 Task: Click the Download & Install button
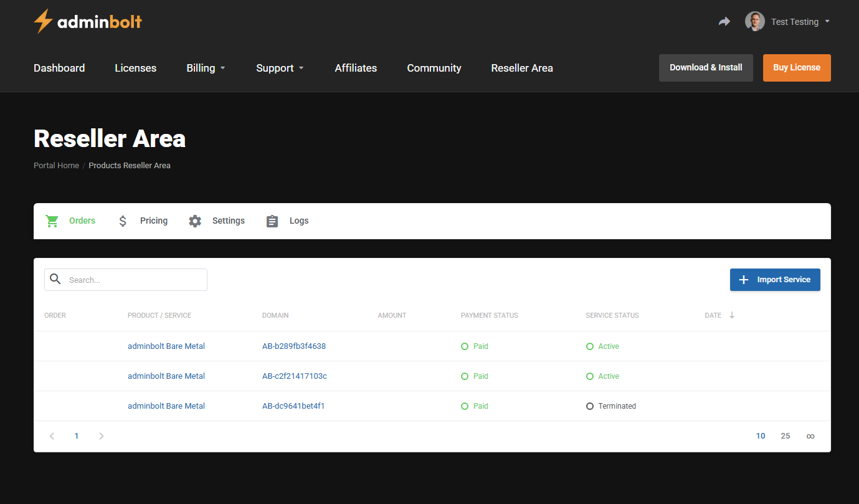pos(706,68)
